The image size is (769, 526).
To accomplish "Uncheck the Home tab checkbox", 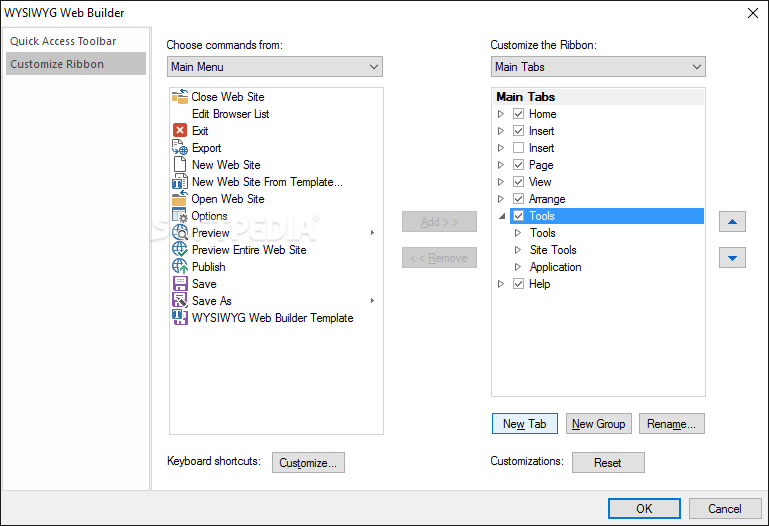I will pos(518,114).
